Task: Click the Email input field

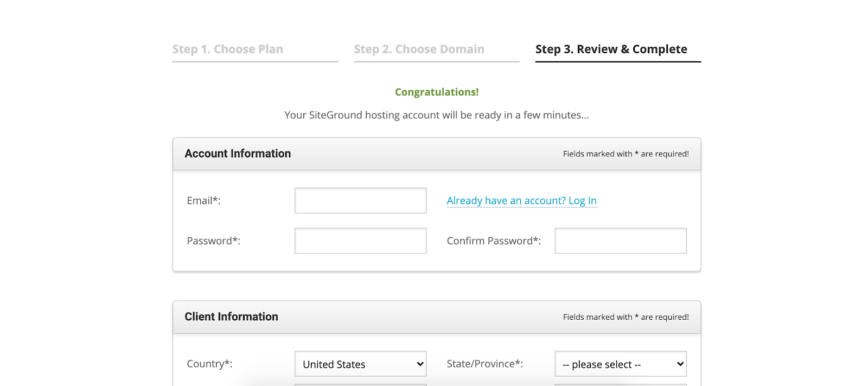Action: [x=360, y=201]
